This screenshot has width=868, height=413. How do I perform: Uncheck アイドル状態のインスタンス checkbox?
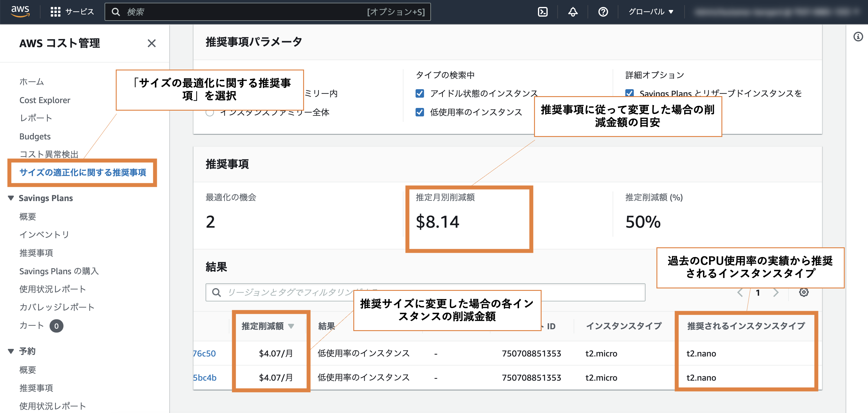point(419,94)
